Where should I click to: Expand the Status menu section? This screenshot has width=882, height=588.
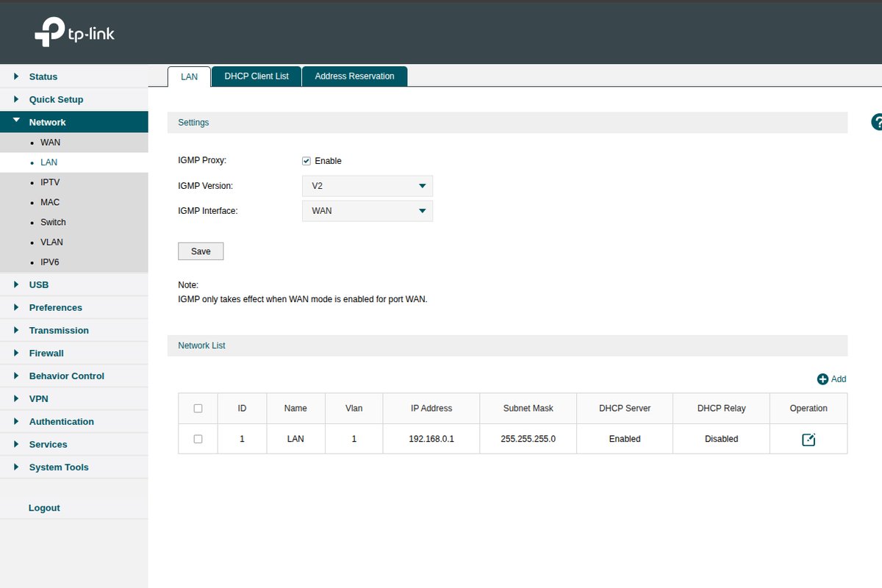click(x=73, y=76)
